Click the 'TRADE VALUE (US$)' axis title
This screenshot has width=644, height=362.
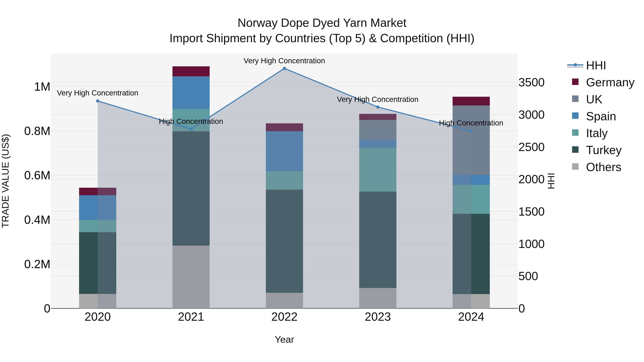tap(6, 181)
